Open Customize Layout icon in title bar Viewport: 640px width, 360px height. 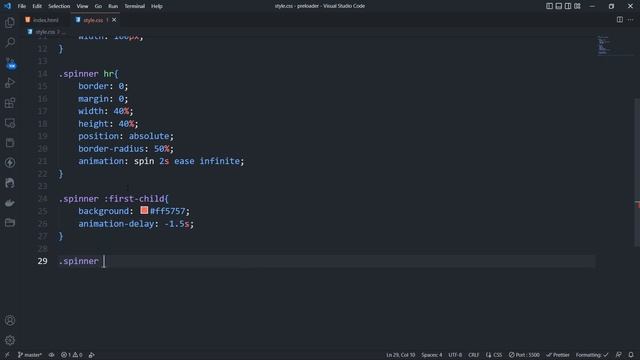coord(577,6)
